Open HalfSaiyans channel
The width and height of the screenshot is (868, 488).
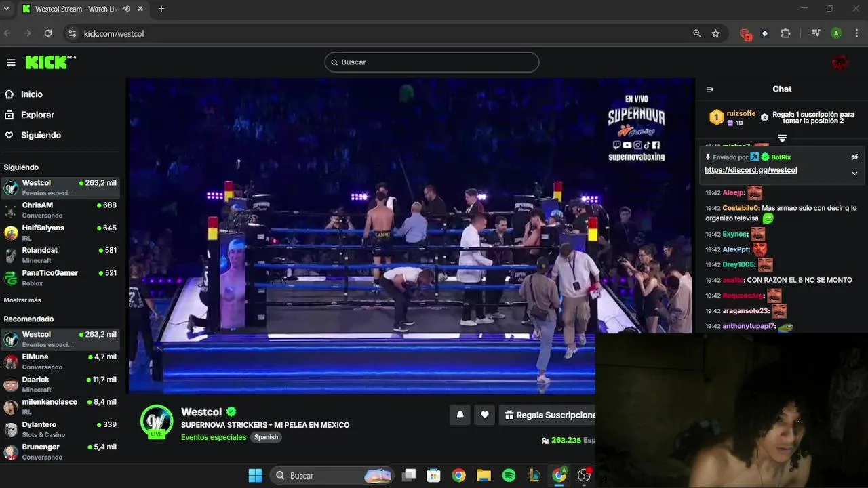point(61,232)
